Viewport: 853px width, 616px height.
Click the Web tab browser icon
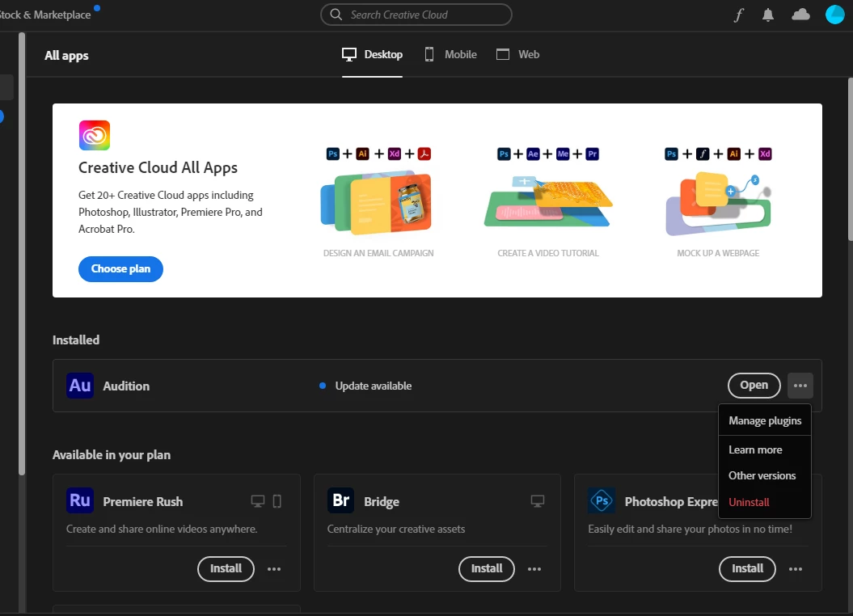503,54
